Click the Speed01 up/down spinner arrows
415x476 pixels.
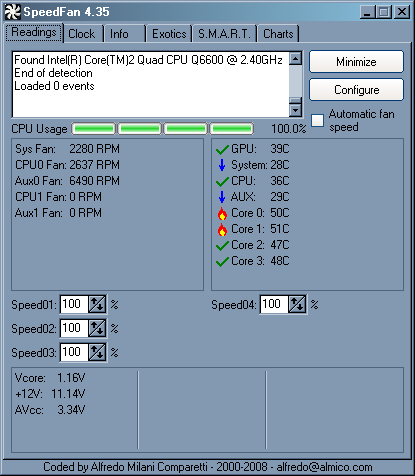pos(97,304)
